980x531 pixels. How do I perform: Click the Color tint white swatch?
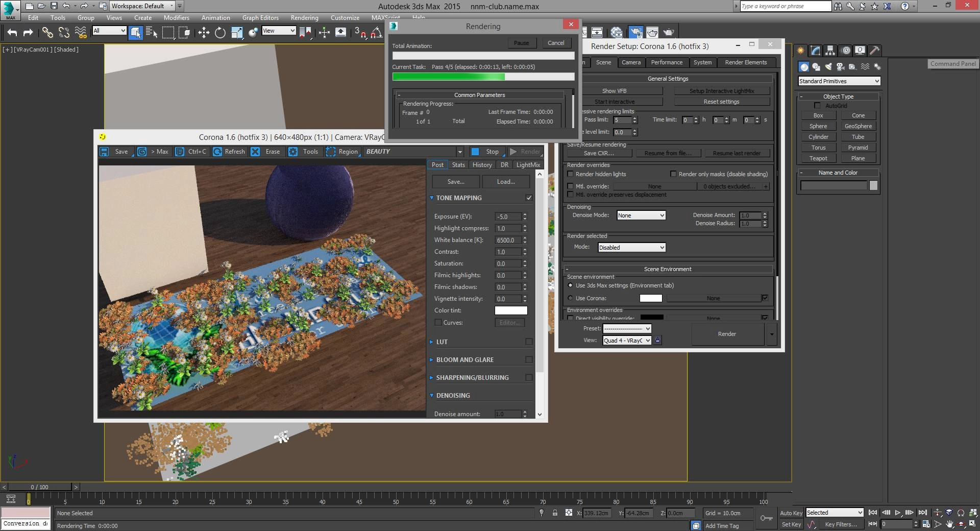pyautogui.click(x=511, y=310)
